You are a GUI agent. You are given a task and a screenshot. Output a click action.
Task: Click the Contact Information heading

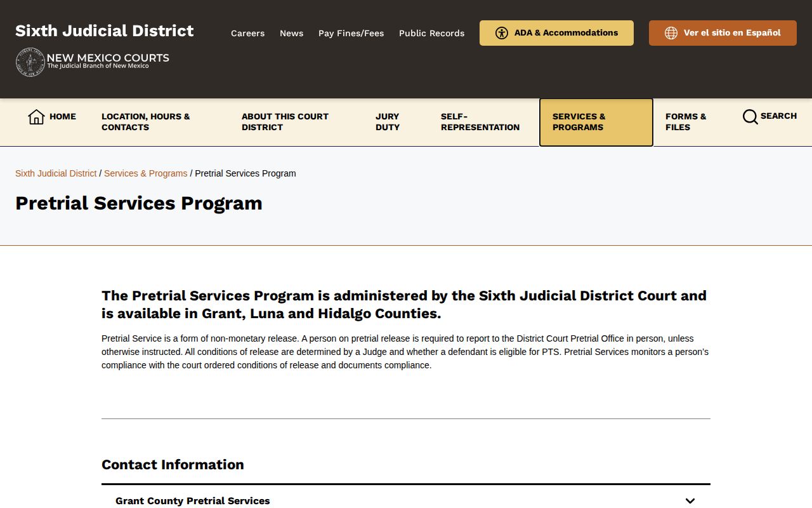(x=173, y=465)
